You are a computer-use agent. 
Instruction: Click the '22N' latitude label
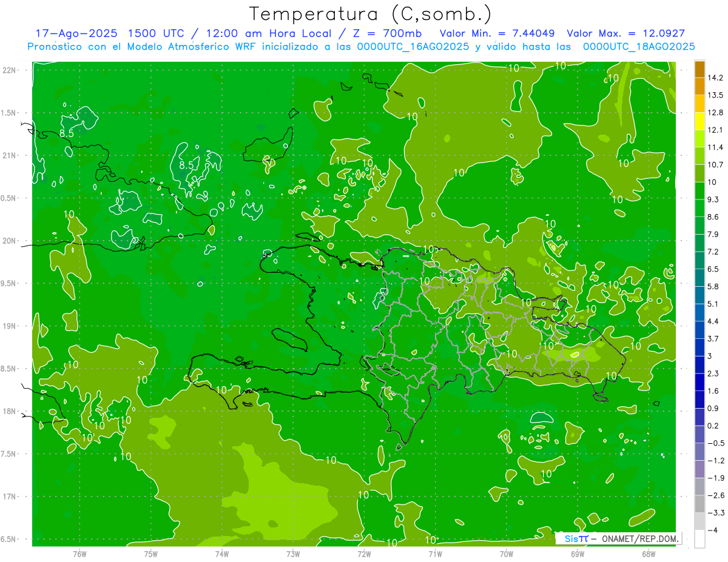(x=10, y=70)
